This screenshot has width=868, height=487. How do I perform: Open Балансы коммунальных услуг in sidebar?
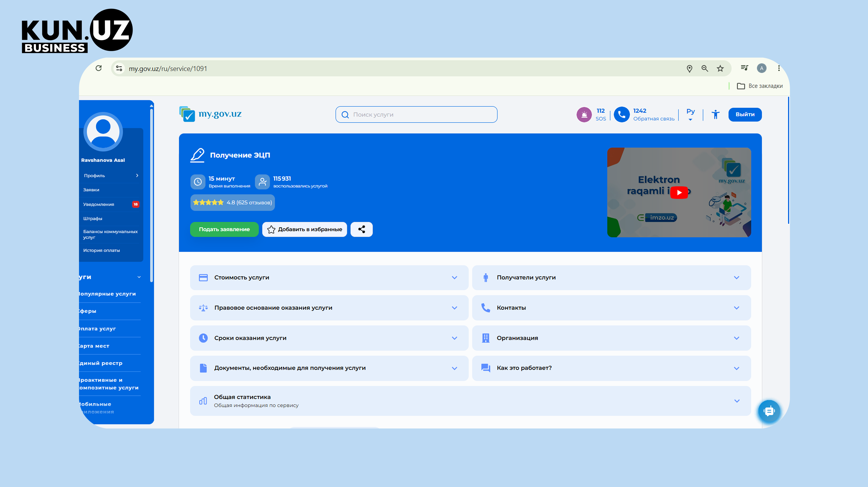110,234
